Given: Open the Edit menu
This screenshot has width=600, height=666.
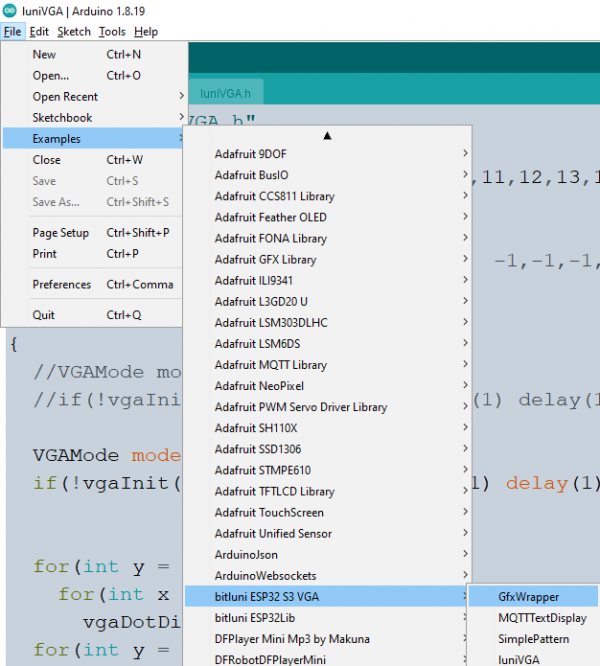Looking at the screenshot, I should 39,32.
